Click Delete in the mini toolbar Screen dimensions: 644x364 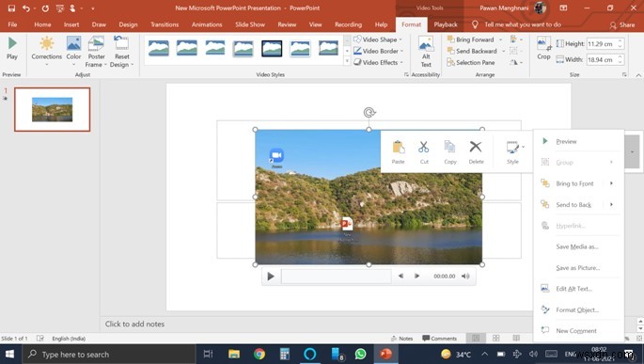point(476,152)
